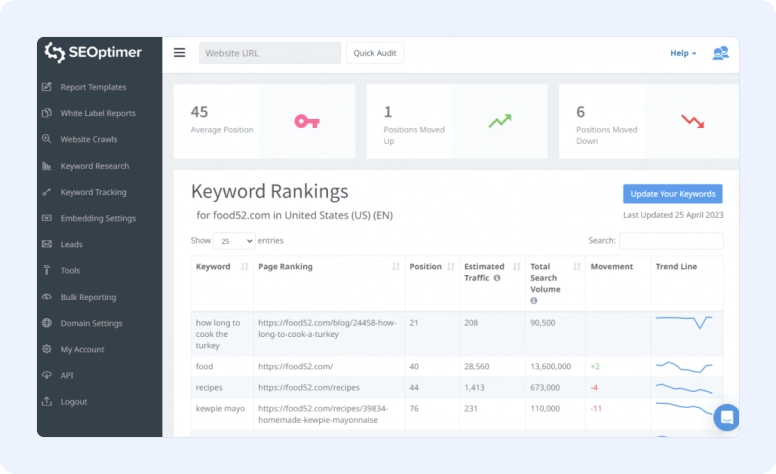Click the Domain Settings globe icon
776x474 pixels.
coord(47,323)
